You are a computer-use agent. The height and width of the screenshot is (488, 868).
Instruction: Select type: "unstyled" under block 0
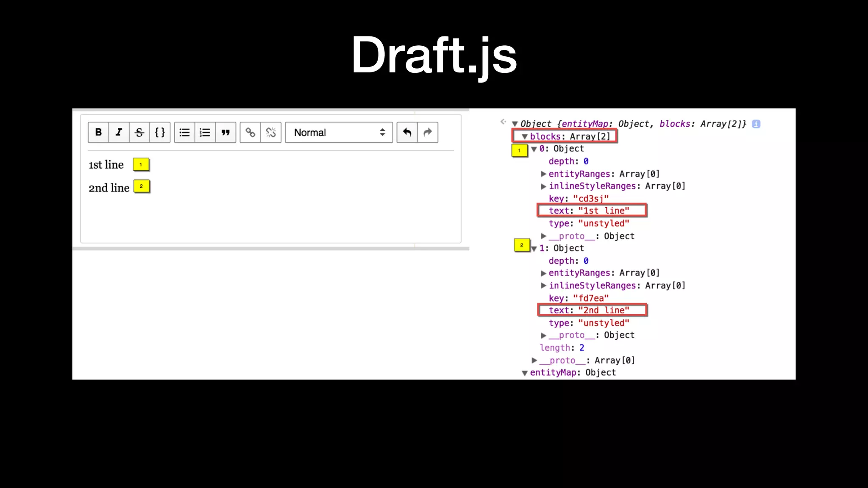(x=589, y=224)
